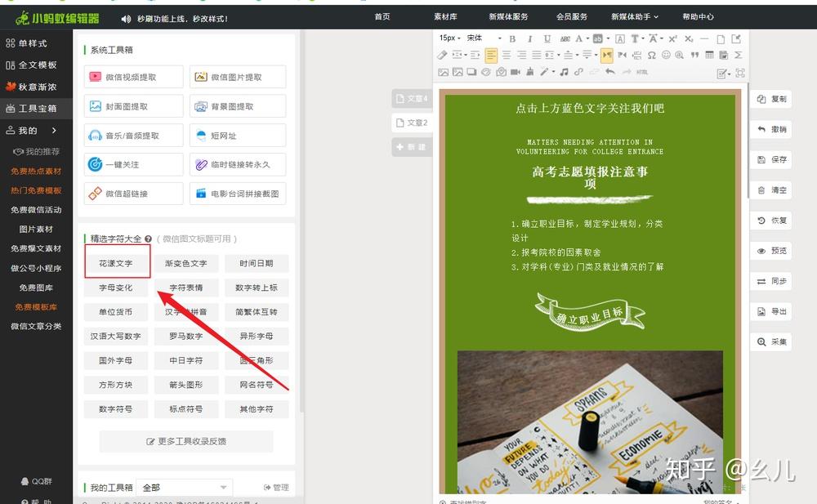Click 预览 preview eye button

click(772, 251)
